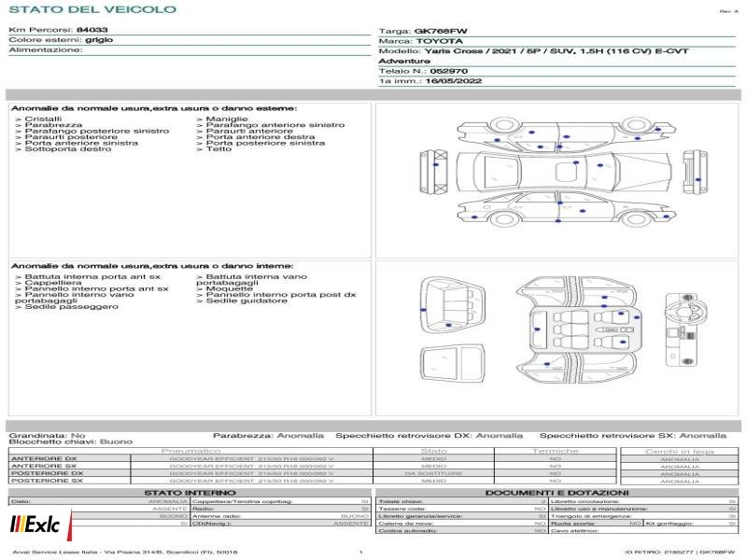This screenshot has width=747, height=560.
Task: Click the dashboard steering wheel diagram
Action: coord(687,329)
